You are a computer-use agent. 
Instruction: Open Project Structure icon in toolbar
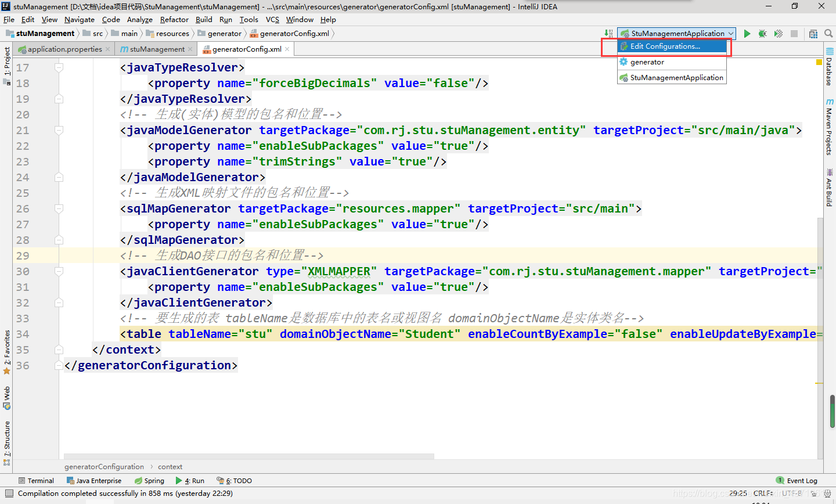tap(813, 34)
